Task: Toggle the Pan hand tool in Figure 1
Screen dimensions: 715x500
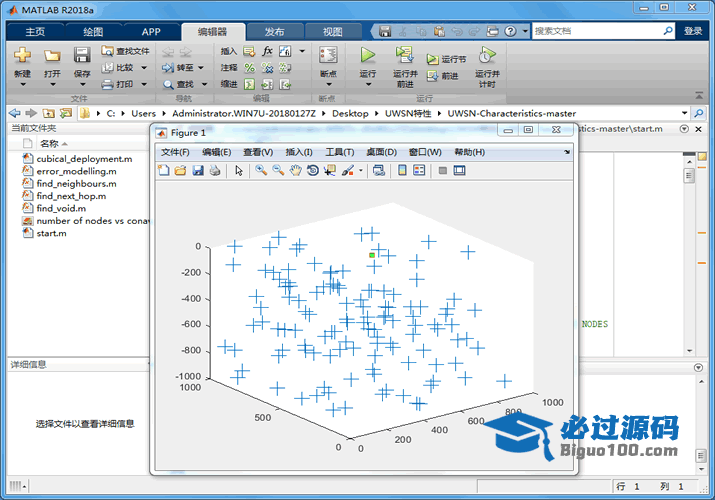Action: point(295,170)
